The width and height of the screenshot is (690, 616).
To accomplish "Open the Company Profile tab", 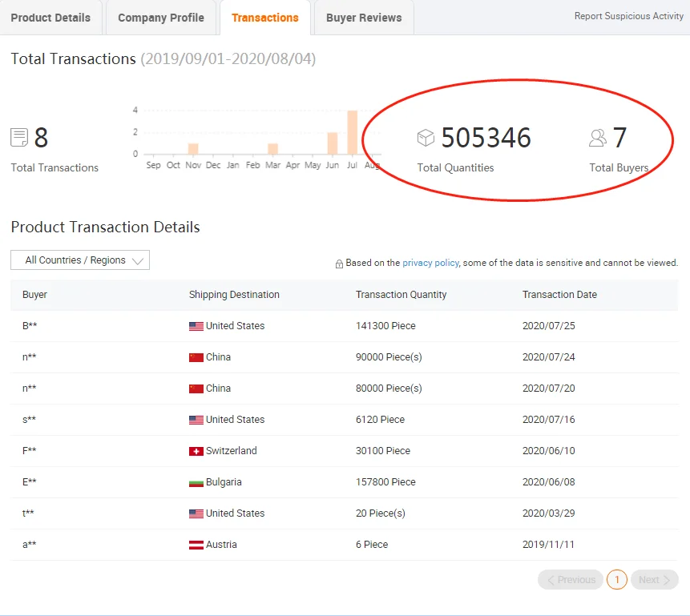I will click(160, 18).
